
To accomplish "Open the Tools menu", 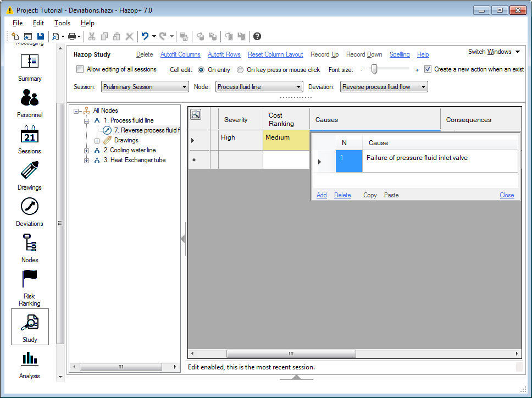I will [x=62, y=23].
